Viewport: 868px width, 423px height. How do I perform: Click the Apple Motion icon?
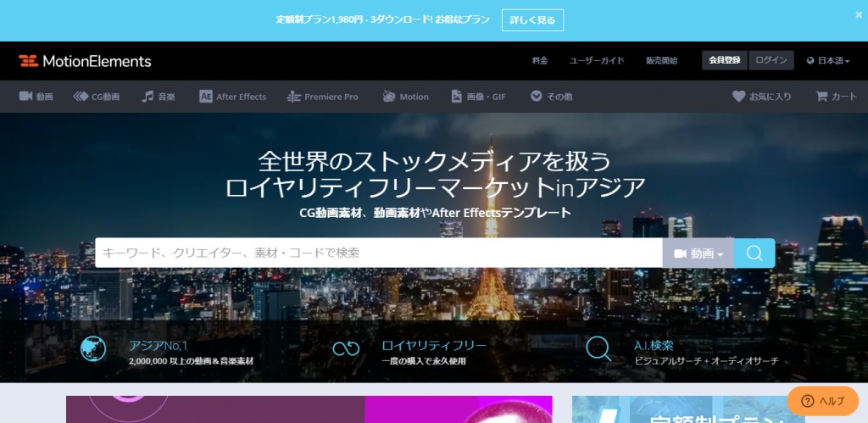point(388,97)
